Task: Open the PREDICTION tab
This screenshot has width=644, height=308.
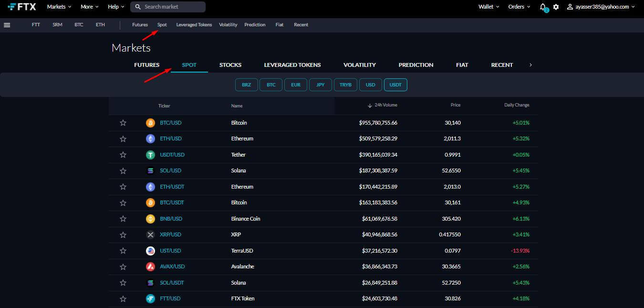Action: [x=416, y=65]
